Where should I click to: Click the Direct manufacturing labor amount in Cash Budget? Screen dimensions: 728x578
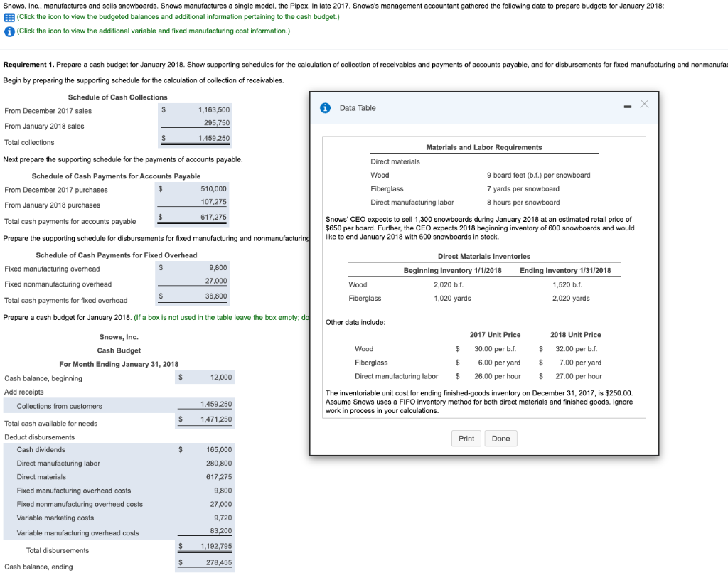(x=204, y=463)
